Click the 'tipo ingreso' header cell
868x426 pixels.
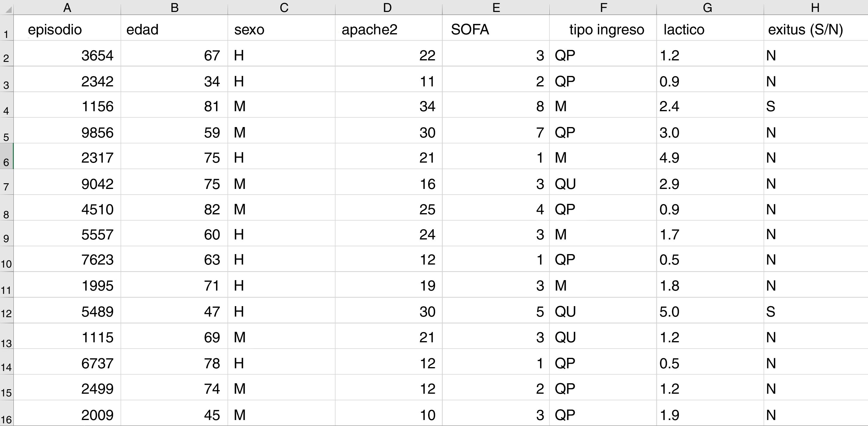click(603, 30)
